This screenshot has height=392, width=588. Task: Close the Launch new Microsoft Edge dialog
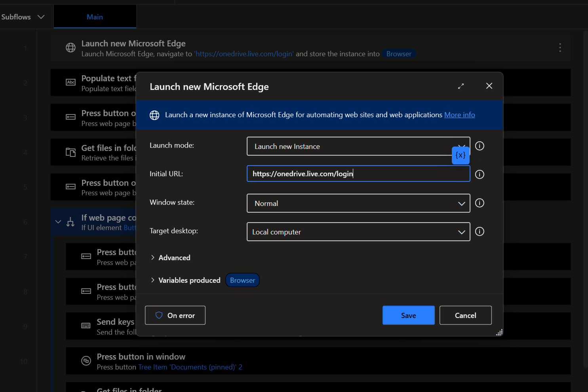pyautogui.click(x=489, y=86)
